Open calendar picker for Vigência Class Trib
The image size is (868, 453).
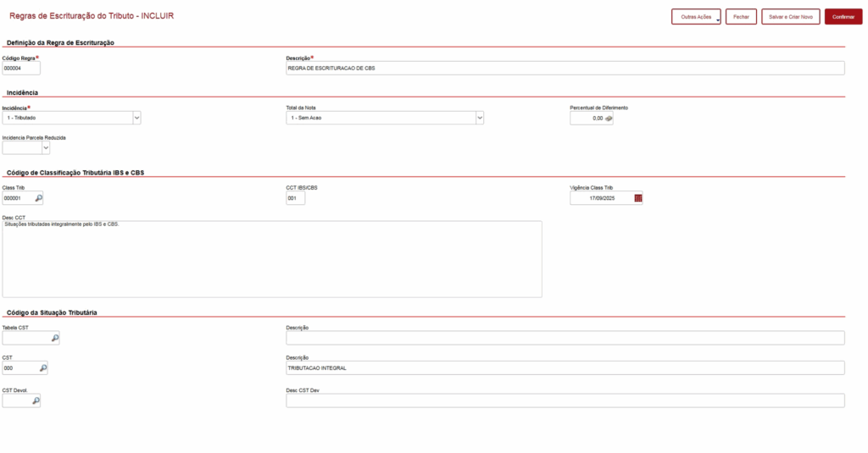[x=637, y=198]
